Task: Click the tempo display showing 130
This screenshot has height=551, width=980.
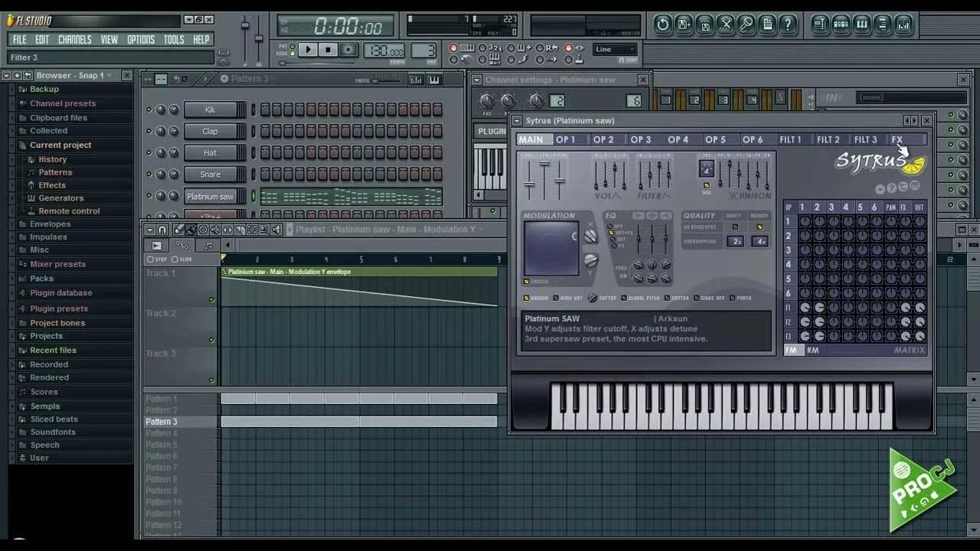Action: point(384,51)
